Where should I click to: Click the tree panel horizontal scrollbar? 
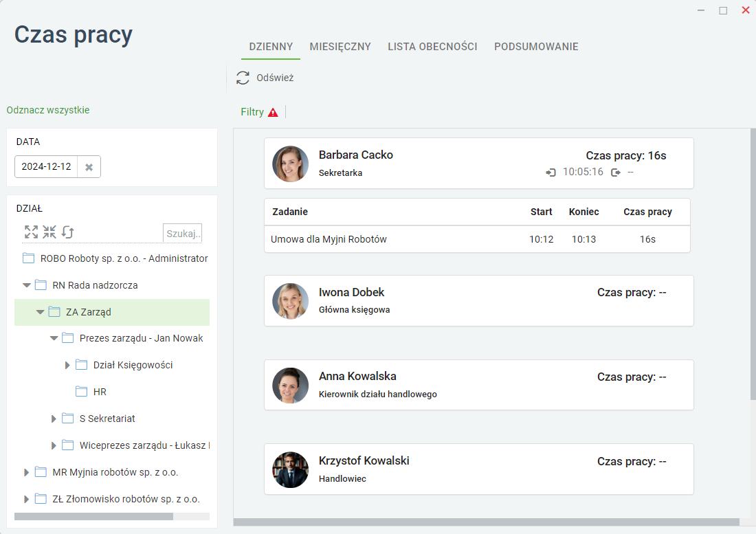point(93,516)
